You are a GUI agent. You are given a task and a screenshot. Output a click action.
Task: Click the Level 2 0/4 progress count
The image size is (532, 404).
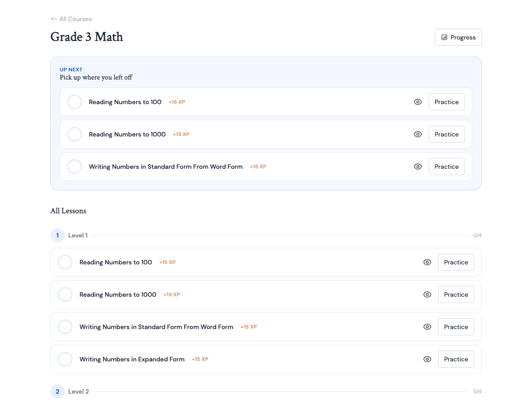click(x=477, y=391)
